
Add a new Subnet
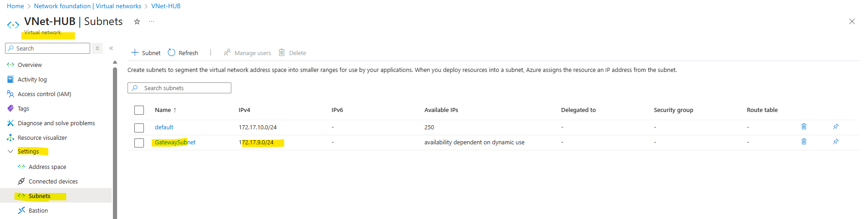pyautogui.click(x=146, y=53)
